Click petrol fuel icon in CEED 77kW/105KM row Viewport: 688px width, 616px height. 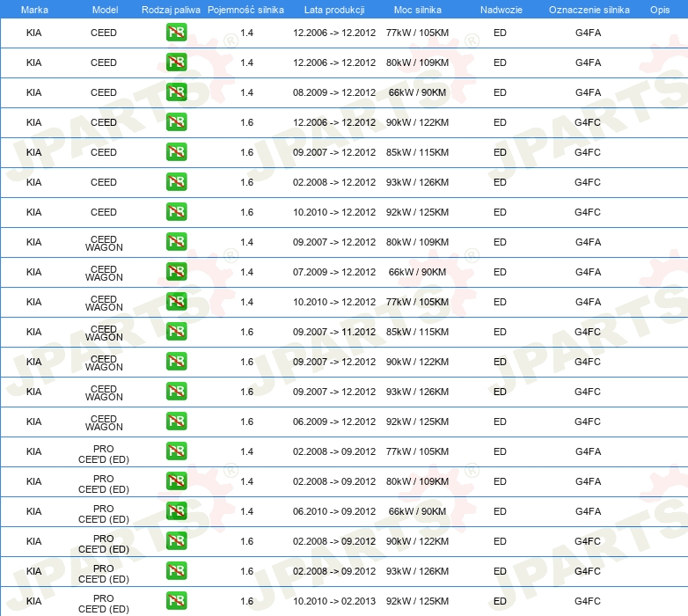176,33
